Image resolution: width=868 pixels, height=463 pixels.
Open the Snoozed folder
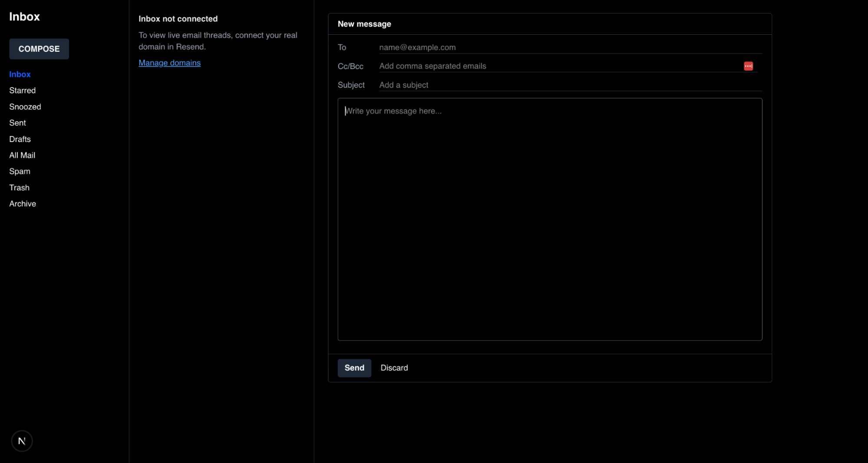click(x=25, y=106)
